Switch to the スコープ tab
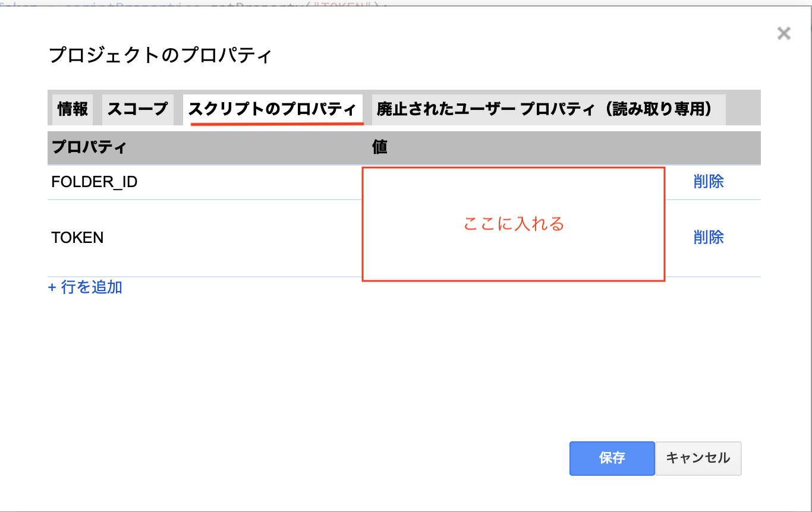The width and height of the screenshot is (812, 512). (138, 109)
